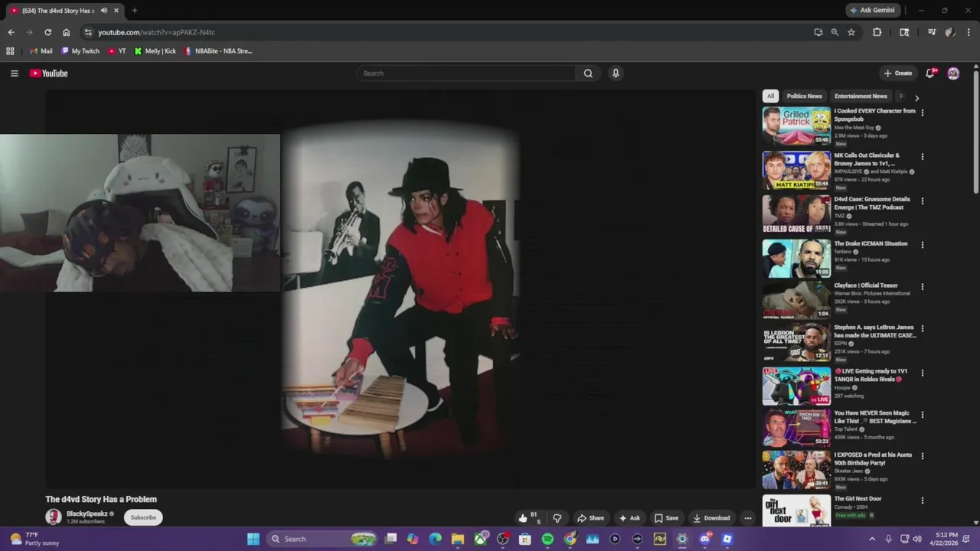This screenshot has width=980, height=551.
Task: Open options for Grilled Patrick Spongebob video
Action: pyautogui.click(x=922, y=112)
